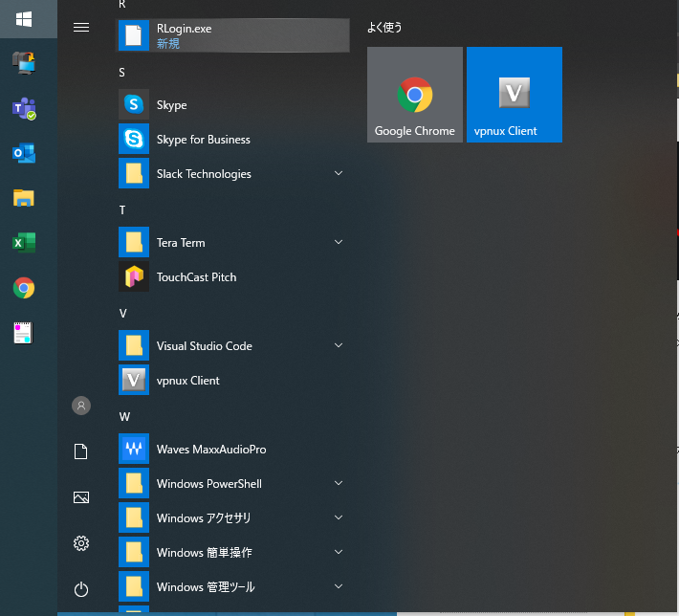
Task: Click the Power button icon
Action: tap(81, 589)
